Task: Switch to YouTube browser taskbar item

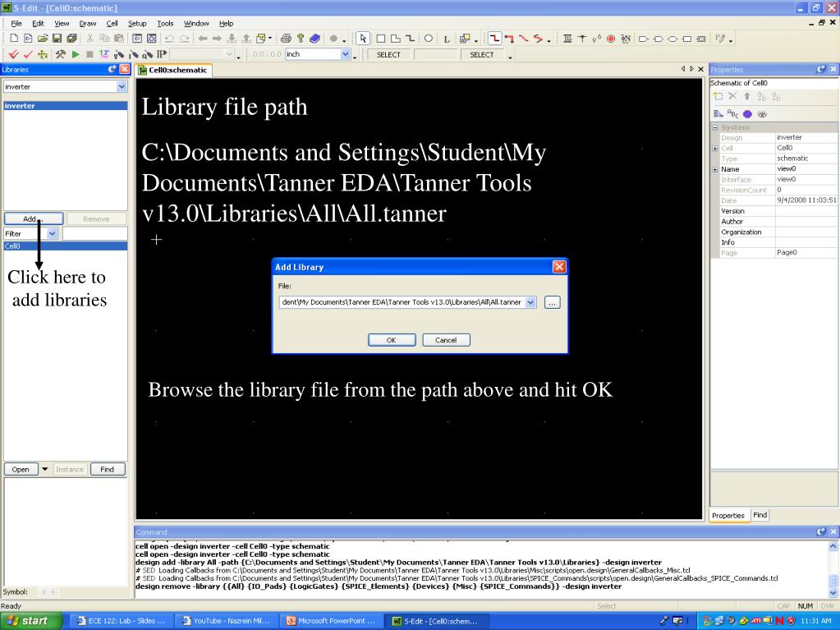Action: pos(227,621)
